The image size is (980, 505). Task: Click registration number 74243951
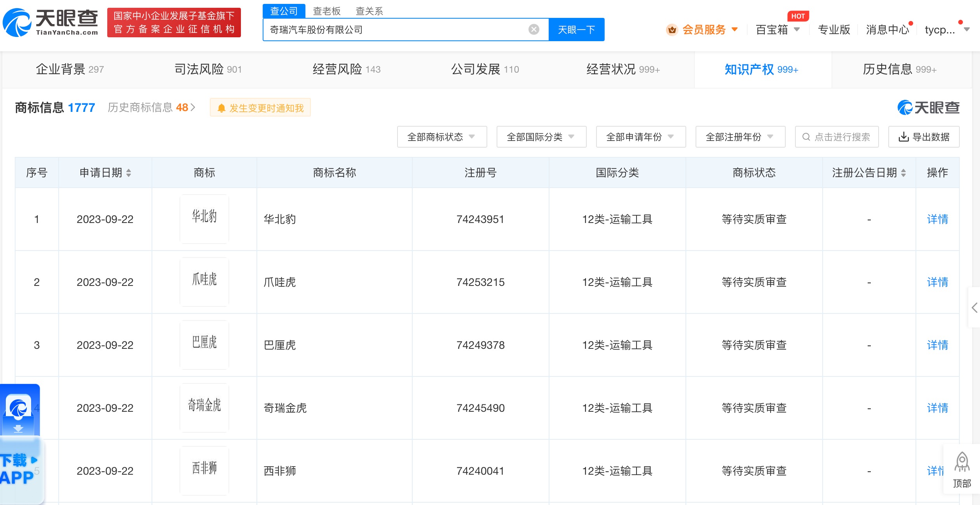coord(480,219)
